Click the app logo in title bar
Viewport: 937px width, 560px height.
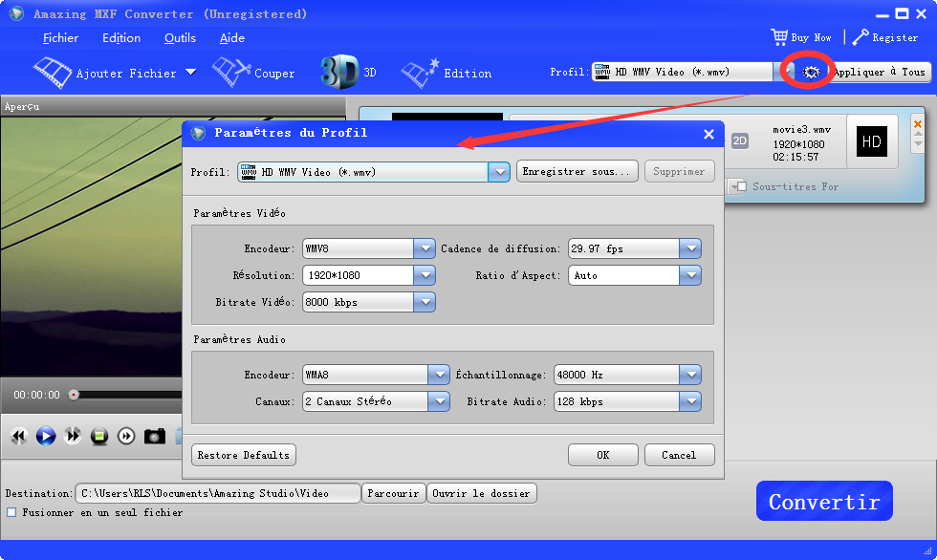click(17, 13)
